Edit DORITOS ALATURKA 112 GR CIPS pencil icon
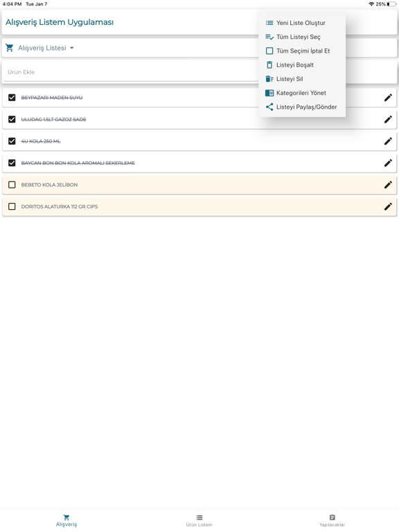The height and width of the screenshot is (532, 399). click(x=388, y=206)
